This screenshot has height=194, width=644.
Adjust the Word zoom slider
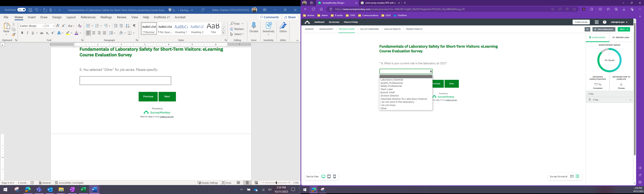(276, 183)
